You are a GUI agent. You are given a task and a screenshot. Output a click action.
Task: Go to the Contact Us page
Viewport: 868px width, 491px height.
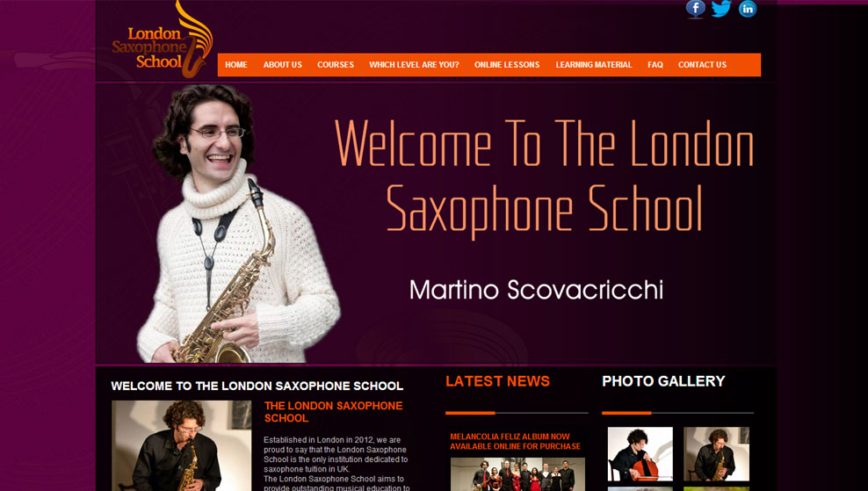703,65
